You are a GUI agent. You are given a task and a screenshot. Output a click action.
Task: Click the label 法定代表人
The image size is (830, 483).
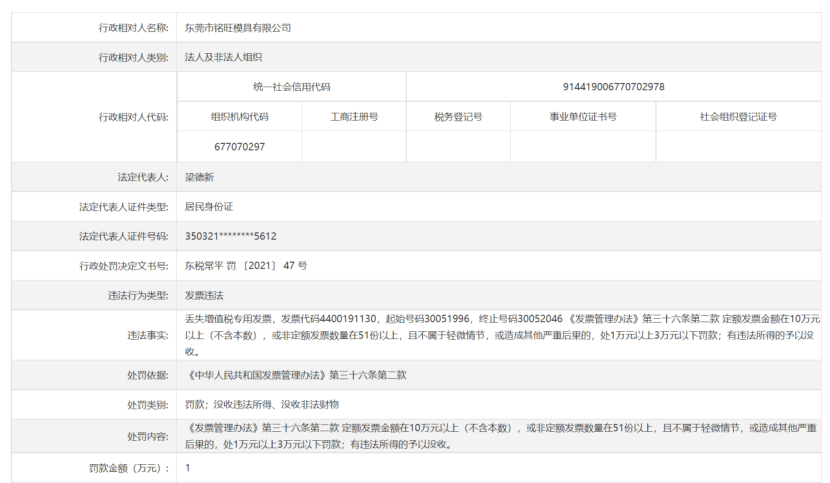point(143,177)
